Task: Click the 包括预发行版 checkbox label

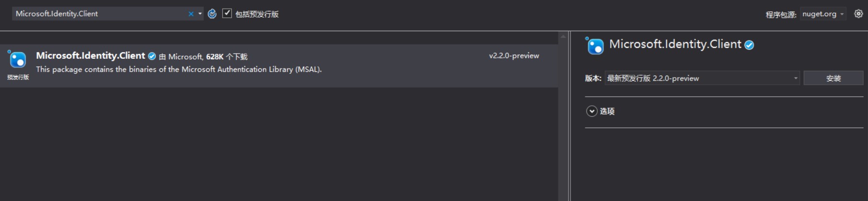Action: [x=257, y=14]
